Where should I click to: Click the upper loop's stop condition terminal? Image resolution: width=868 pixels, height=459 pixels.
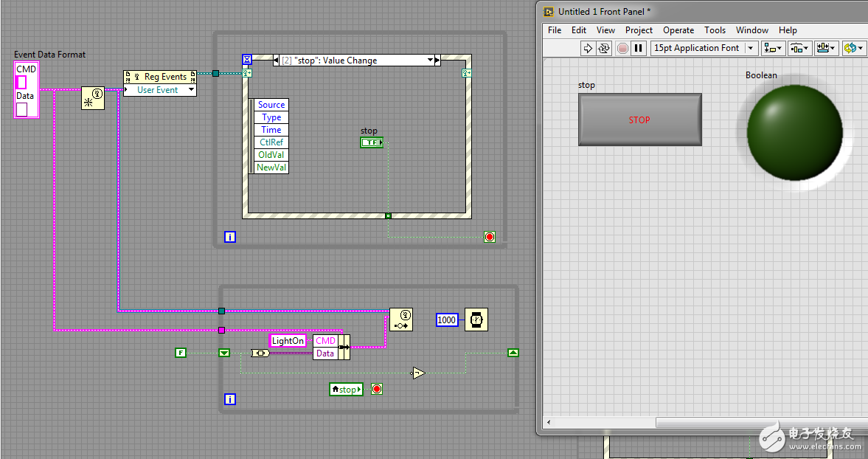point(490,237)
